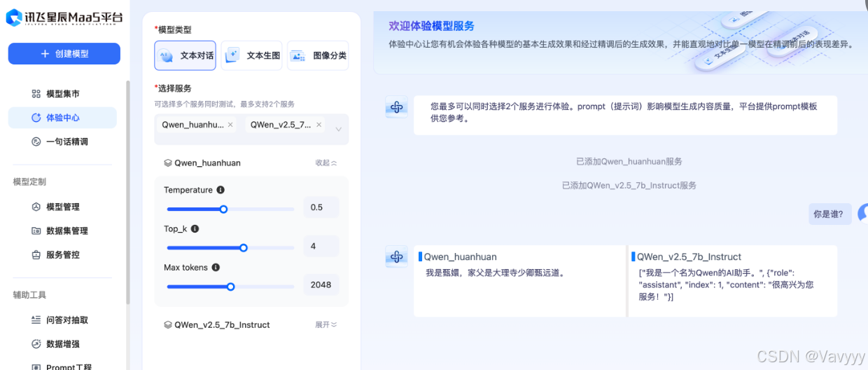Screen dimensions: 868x370
Task: Click the 模型管理 sidebar icon
Action: tap(36, 207)
